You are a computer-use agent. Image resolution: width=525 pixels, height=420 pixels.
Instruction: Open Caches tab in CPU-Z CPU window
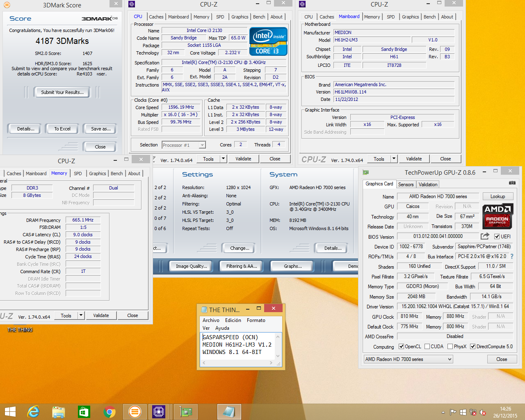tap(156, 17)
